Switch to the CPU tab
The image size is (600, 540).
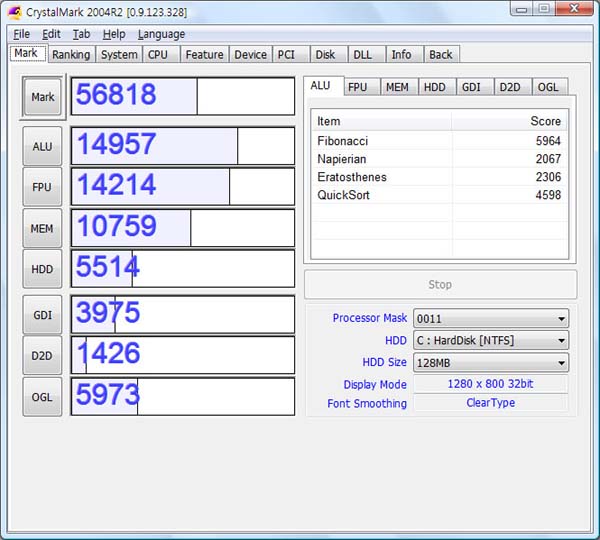tap(161, 55)
